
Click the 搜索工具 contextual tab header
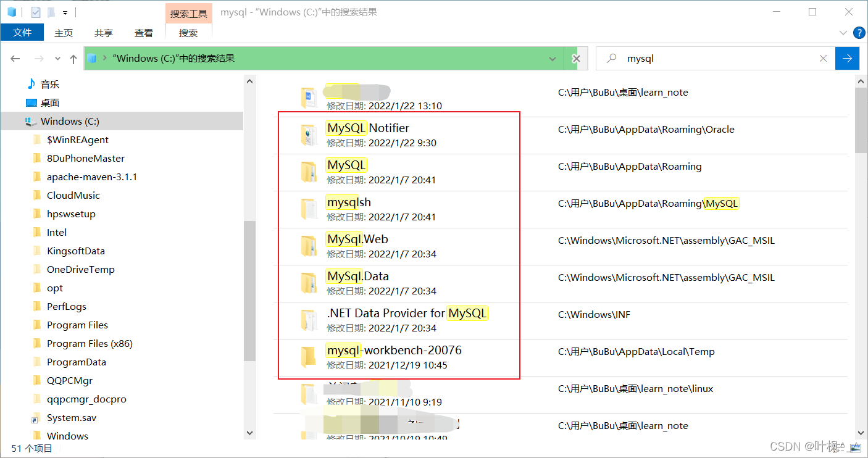point(188,13)
